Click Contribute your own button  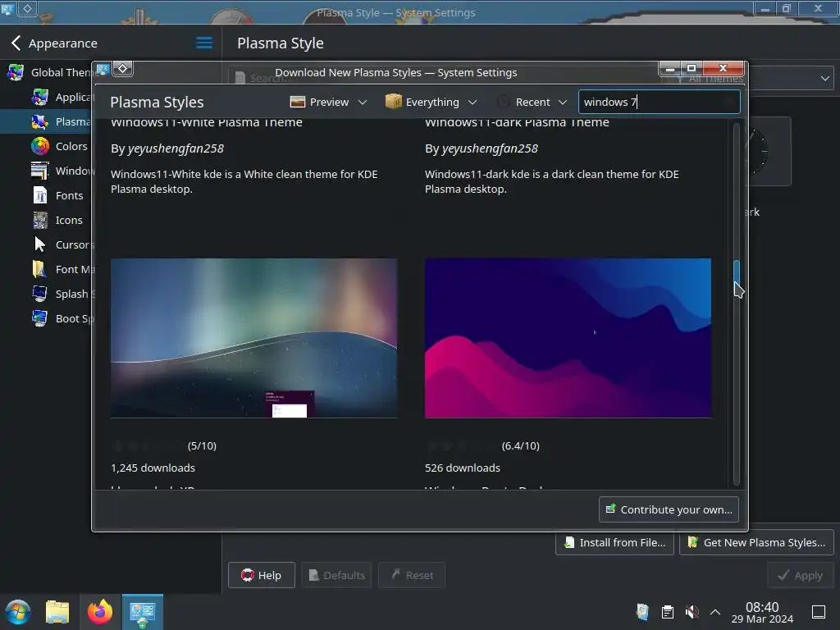(x=669, y=509)
